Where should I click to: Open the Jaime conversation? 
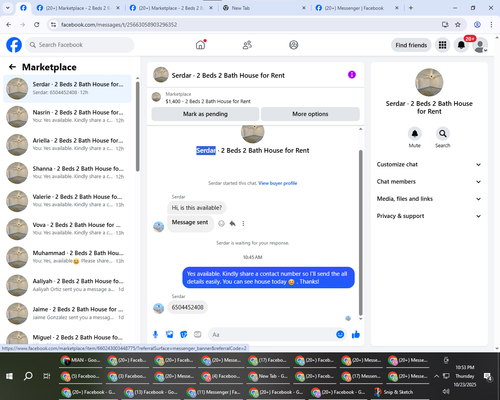click(67, 313)
